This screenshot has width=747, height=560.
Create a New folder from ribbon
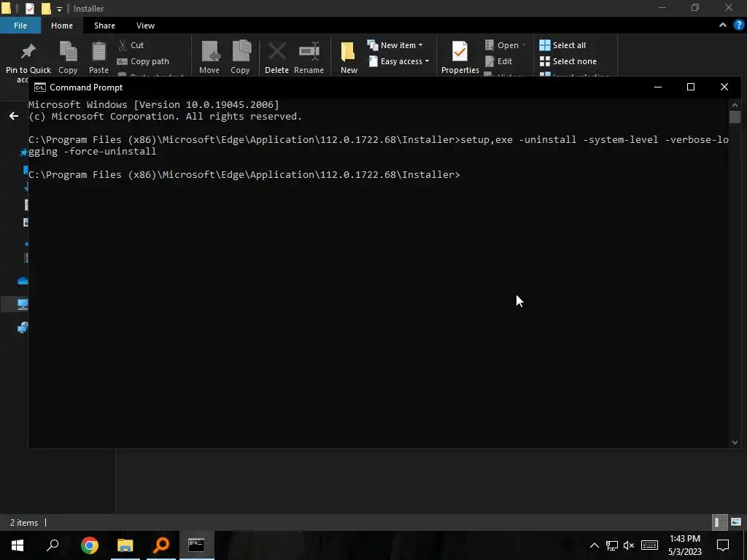(x=349, y=57)
